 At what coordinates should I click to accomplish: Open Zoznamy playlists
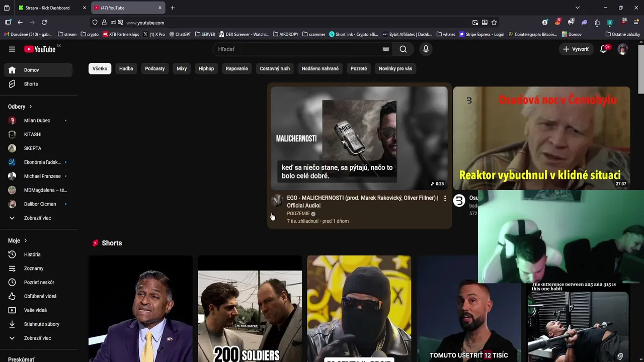coord(38,268)
